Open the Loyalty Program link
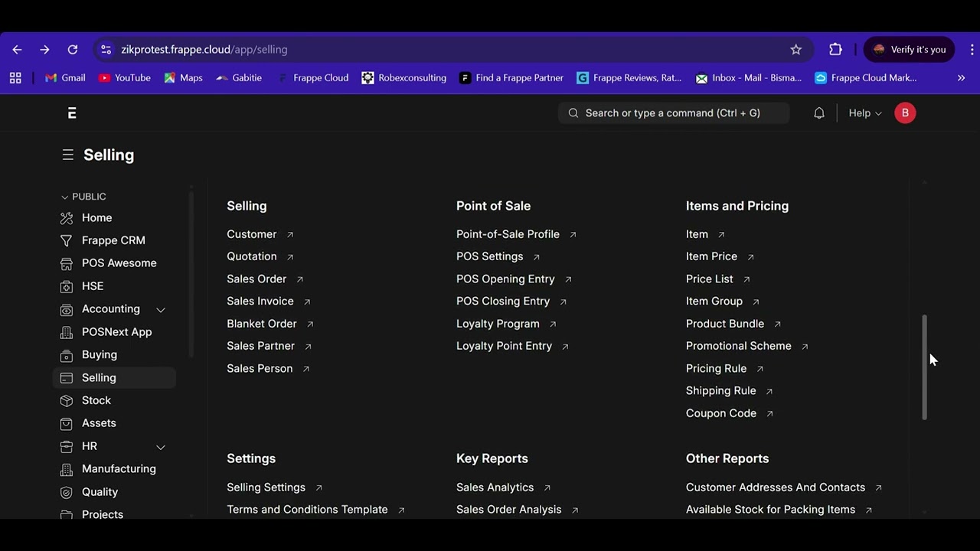Viewport: 980px width, 551px height. [x=498, y=324]
